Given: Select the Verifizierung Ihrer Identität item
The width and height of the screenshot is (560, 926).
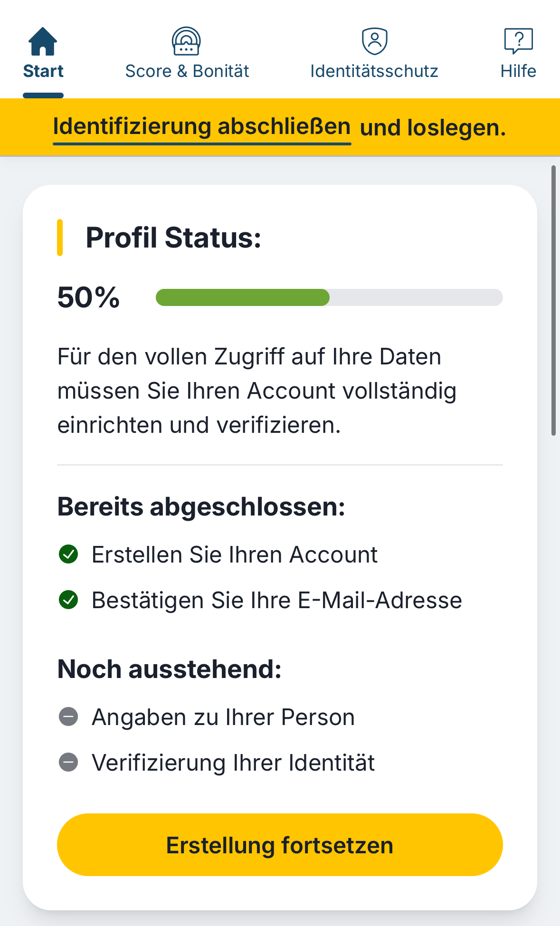Looking at the screenshot, I should 233,763.
